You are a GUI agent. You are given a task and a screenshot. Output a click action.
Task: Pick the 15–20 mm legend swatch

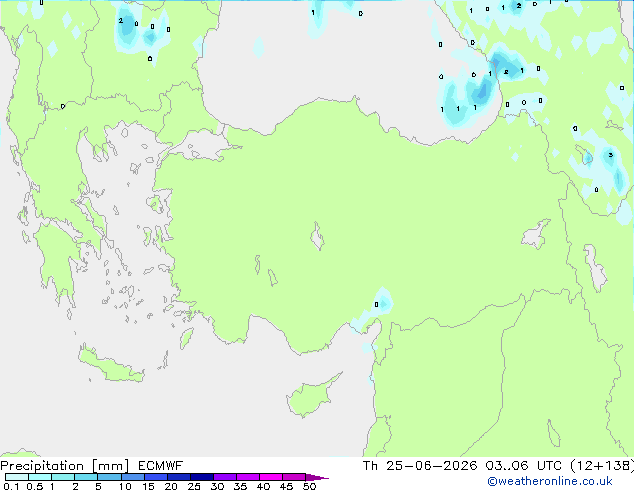click(156, 477)
